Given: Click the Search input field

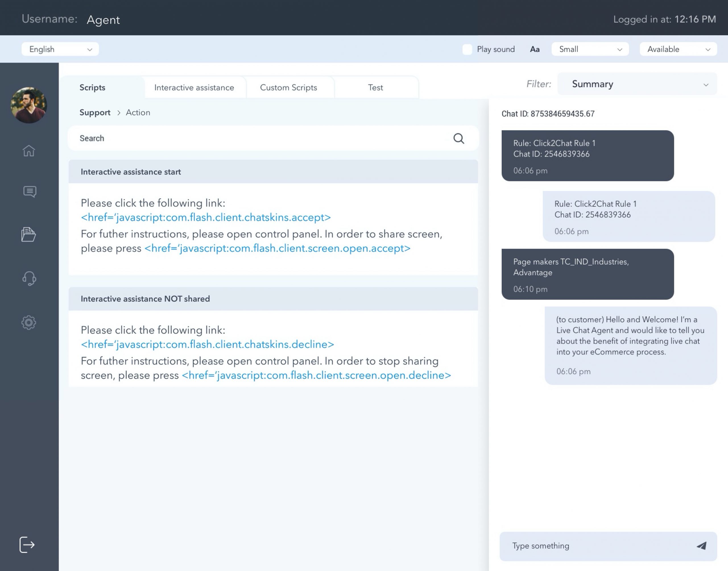Looking at the screenshot, I should tap(273, 138).
